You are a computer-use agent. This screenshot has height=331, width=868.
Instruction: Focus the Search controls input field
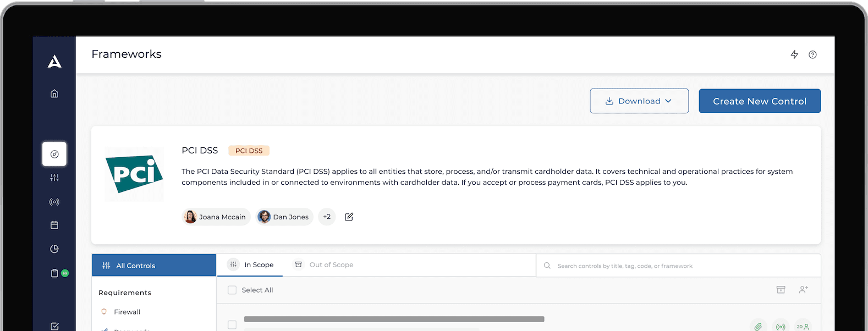(x=678, y=266)
